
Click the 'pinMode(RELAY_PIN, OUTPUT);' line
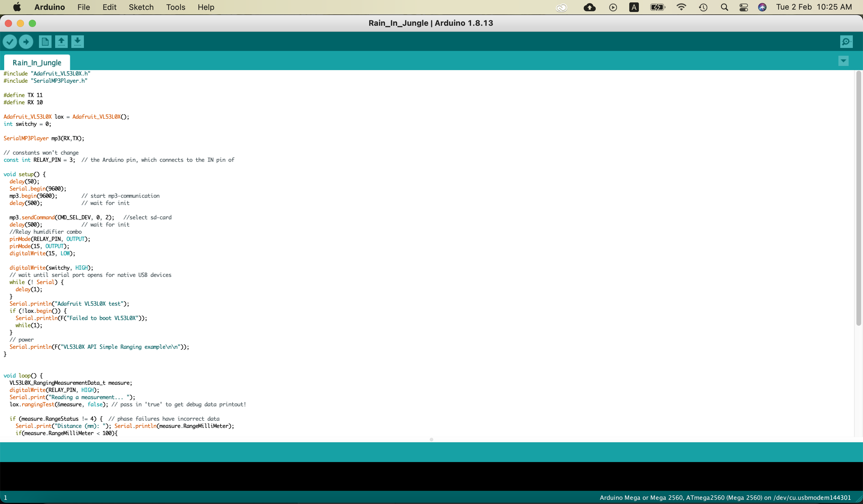pos(50,239)
